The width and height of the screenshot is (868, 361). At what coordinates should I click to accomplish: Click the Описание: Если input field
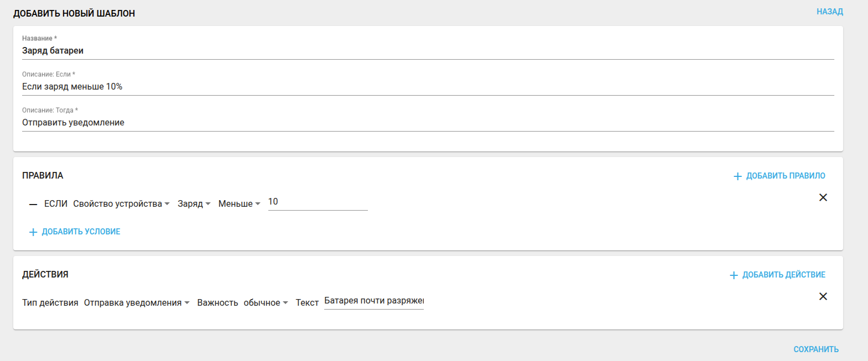coord(428,87)
